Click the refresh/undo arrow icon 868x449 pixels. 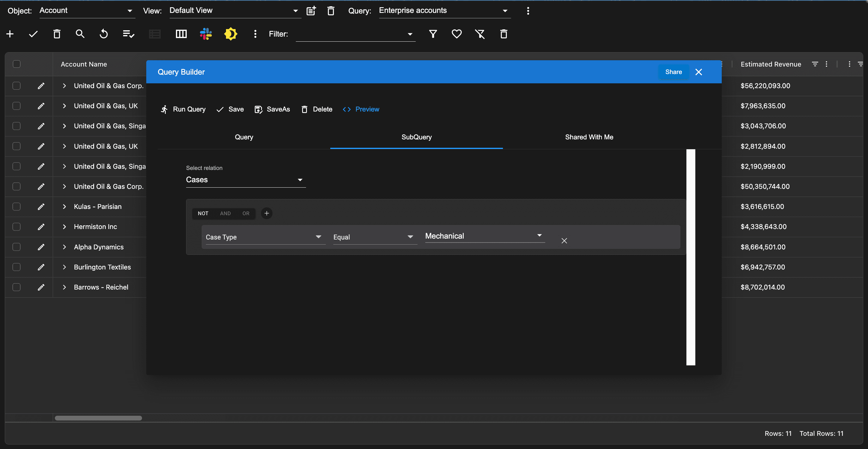(x=103, y=34)
